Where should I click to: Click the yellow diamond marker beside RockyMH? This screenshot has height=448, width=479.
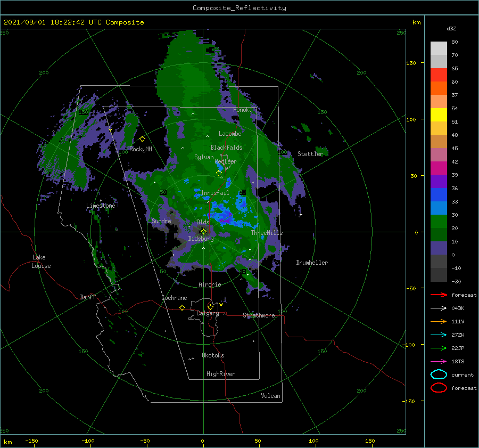pyautogui.click(x=142, y=139)
